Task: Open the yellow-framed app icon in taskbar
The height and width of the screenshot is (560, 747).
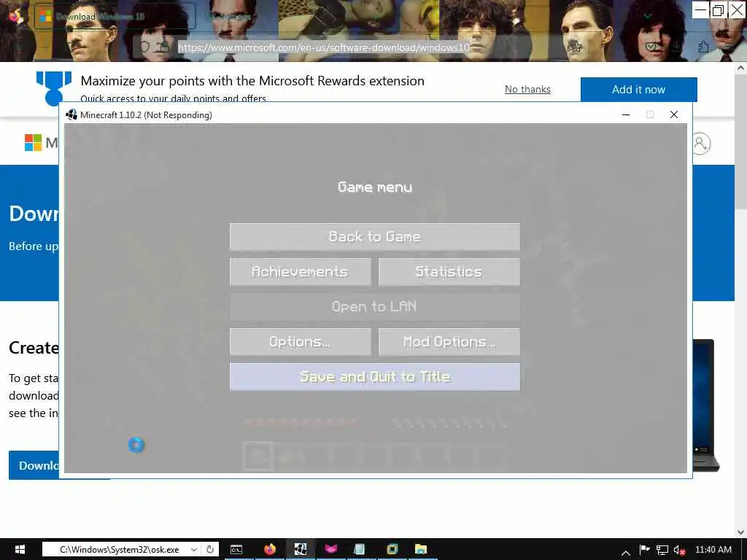Action: (x=392, y=549)
